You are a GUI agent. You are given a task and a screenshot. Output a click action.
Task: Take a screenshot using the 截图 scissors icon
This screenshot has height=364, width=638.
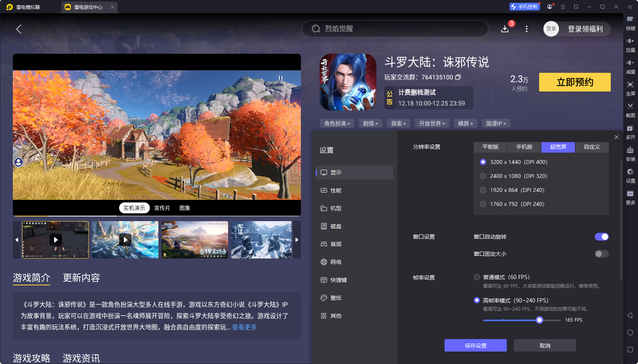point(631,110)
